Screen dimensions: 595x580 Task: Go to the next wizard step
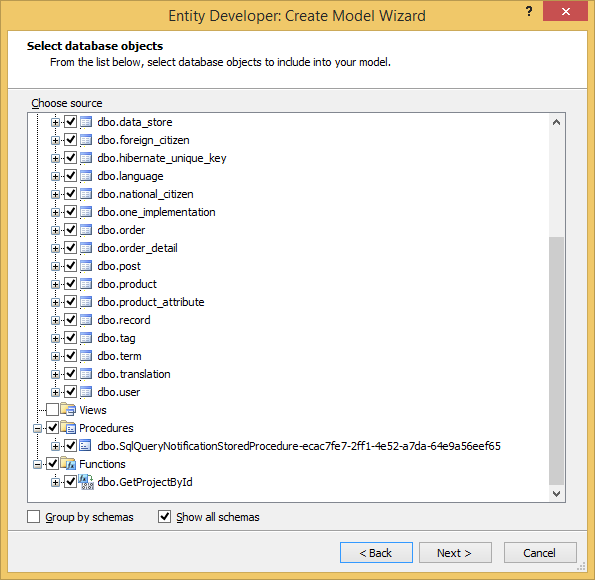pyautogui.click(x=455, y=553)
